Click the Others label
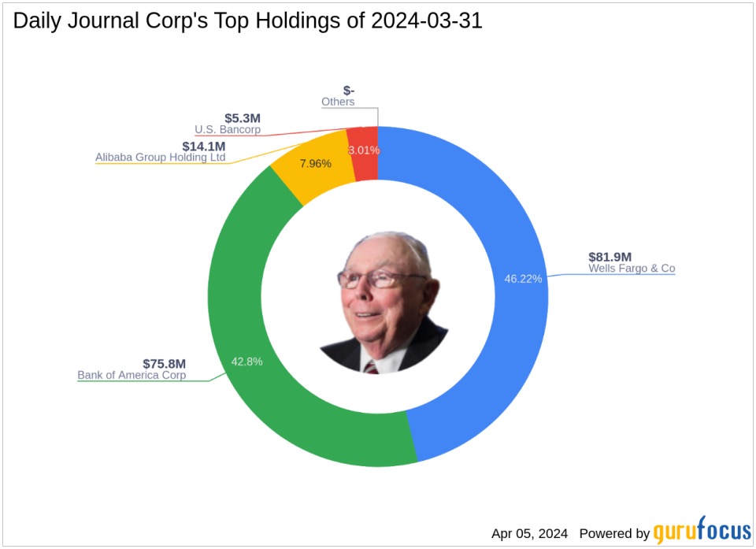The image size is (756, 549). click(x=338, y=102)
